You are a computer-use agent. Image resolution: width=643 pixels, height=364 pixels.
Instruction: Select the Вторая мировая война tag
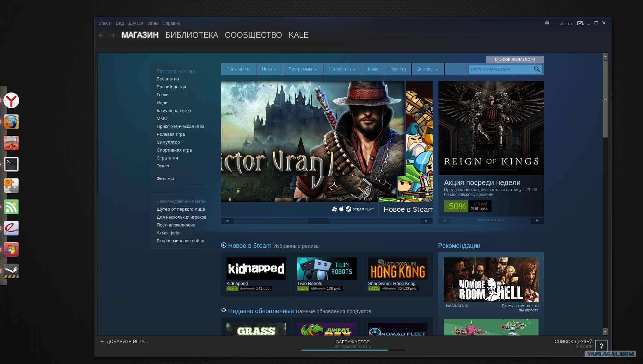pos(180,241)
